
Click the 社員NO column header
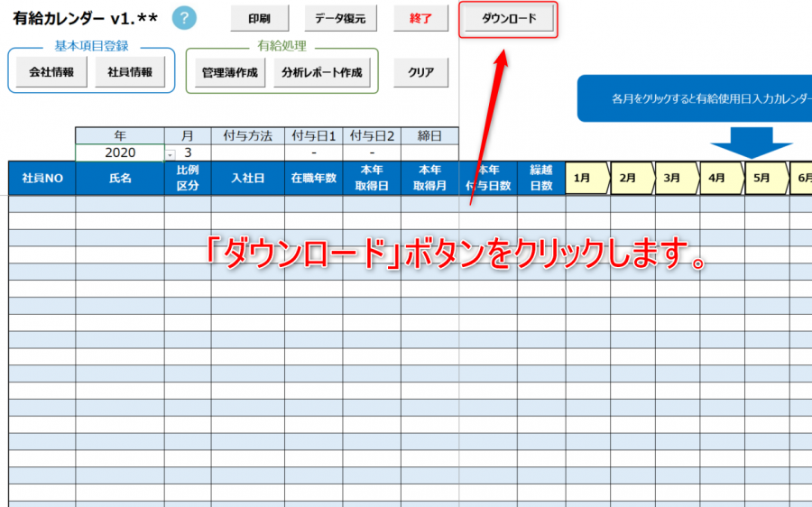[42, 178]
